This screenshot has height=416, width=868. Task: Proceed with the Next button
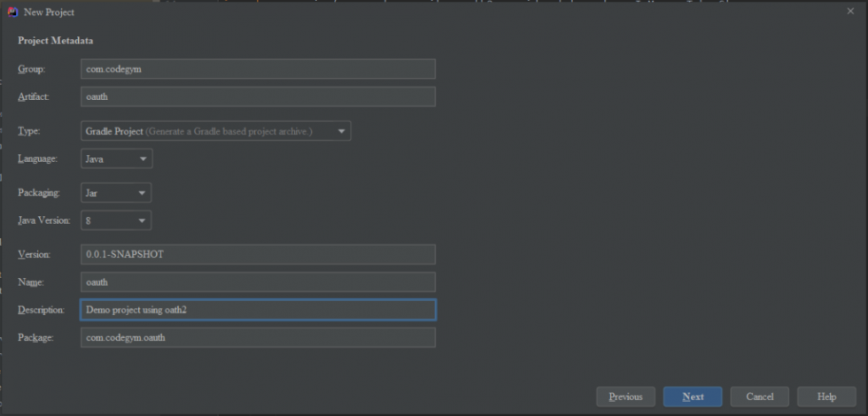pos(693,397)
